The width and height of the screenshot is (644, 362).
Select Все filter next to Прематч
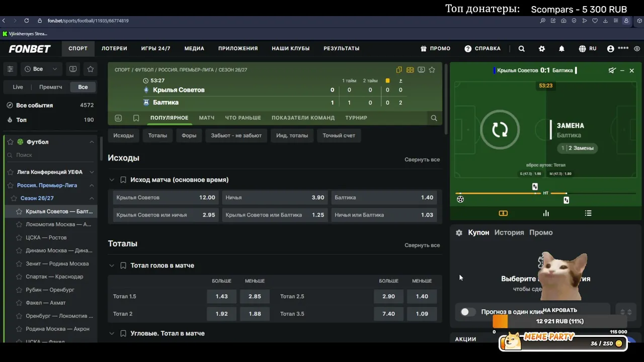[83, 87]
